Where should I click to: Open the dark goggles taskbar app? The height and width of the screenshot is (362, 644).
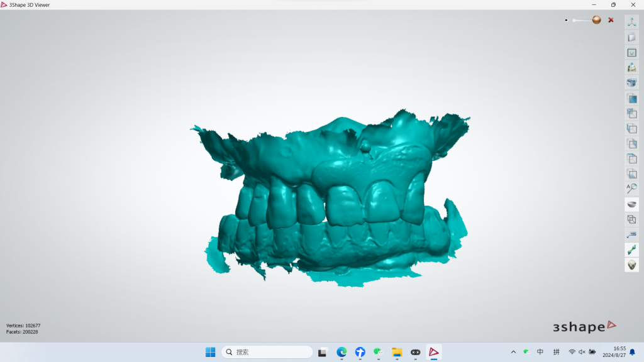[x=415, y=352]
